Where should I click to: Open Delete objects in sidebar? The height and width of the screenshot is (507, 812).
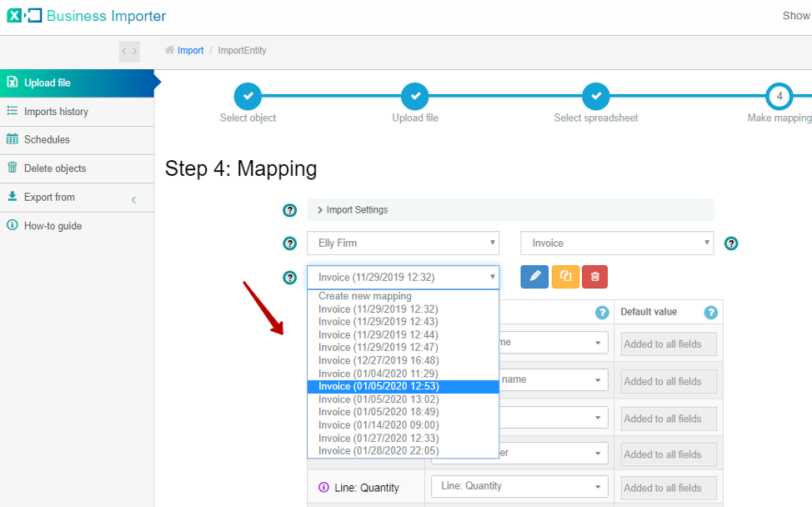tap(78, 168)
